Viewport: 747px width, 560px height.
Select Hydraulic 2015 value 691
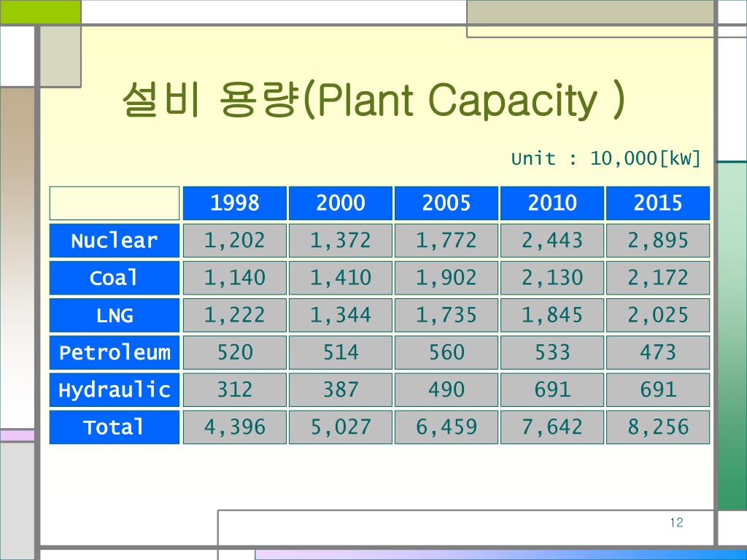(658, 389)
